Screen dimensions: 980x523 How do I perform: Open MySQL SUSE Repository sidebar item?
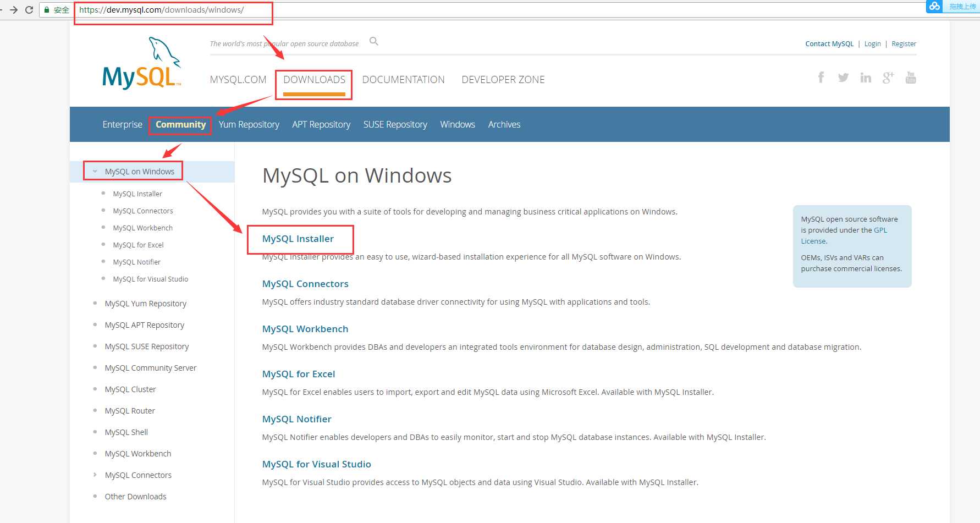tap(147, 346)
